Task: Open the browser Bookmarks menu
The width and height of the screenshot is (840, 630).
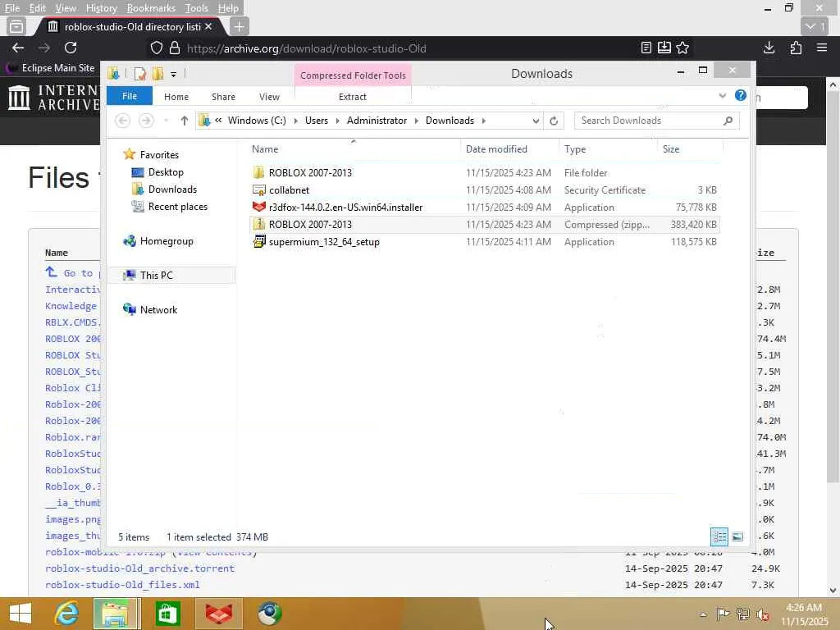Action: coord(151,8)
